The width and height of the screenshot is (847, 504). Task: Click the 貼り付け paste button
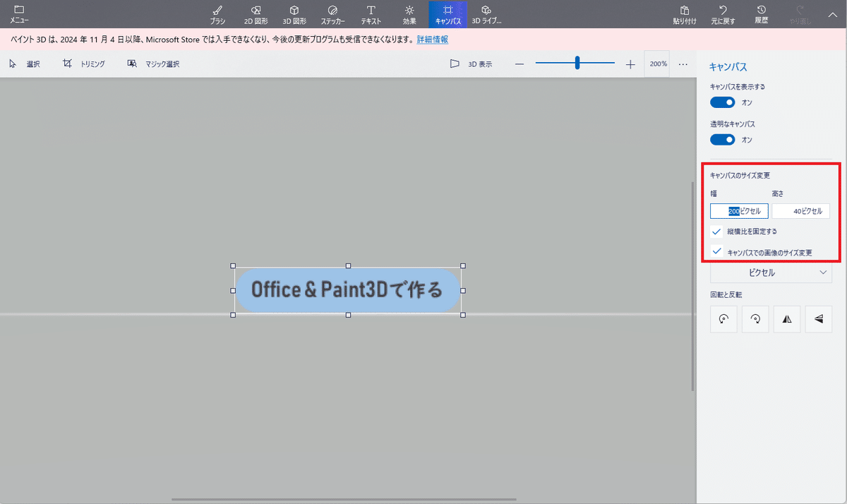point(685,14)
